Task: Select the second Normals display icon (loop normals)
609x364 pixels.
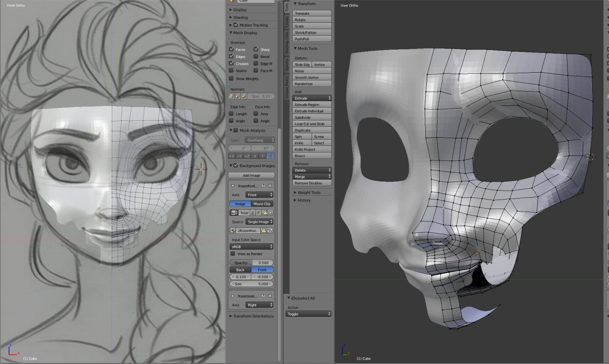Action: (x=237, y=96)
